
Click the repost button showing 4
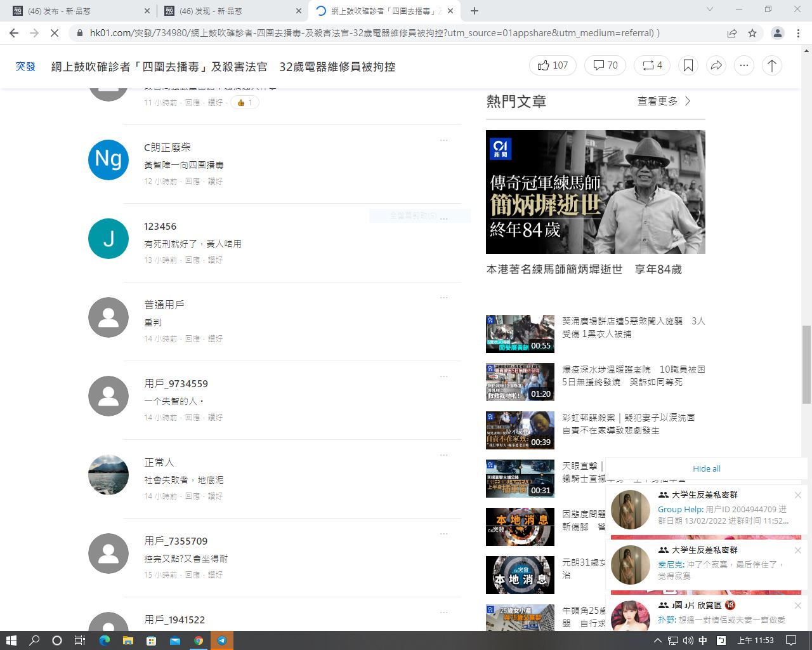pyautogui.click(x=652, y=65)
